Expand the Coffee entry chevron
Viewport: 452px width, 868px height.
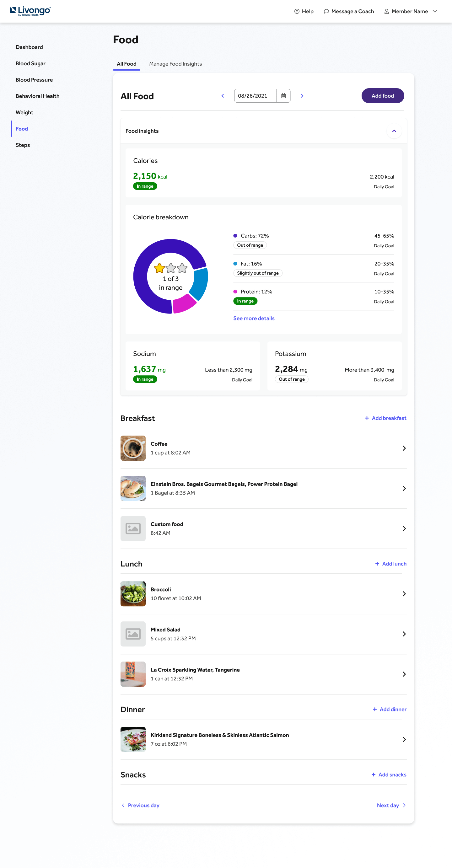pos(404,448)
